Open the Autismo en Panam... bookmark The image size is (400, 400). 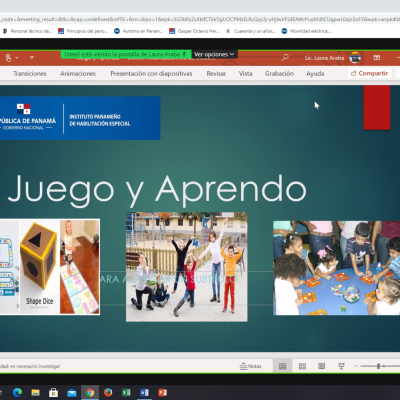point(139,31)
